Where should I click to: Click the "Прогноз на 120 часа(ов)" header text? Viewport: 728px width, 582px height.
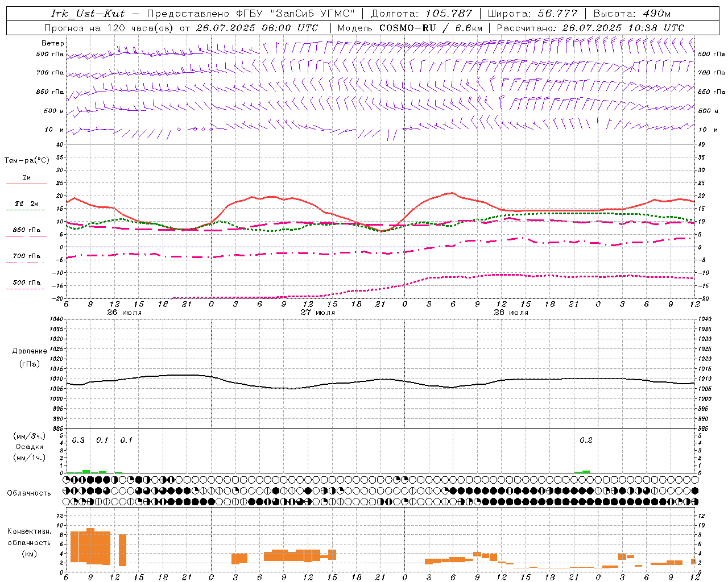pos(109,28)
